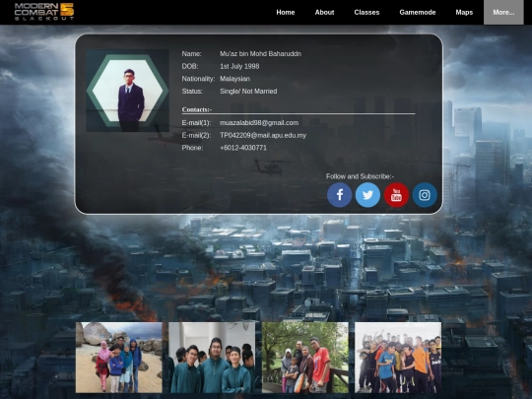Open the sports team photo thumbnail
This screenshot has height=399, width=532.
(398, 358)
